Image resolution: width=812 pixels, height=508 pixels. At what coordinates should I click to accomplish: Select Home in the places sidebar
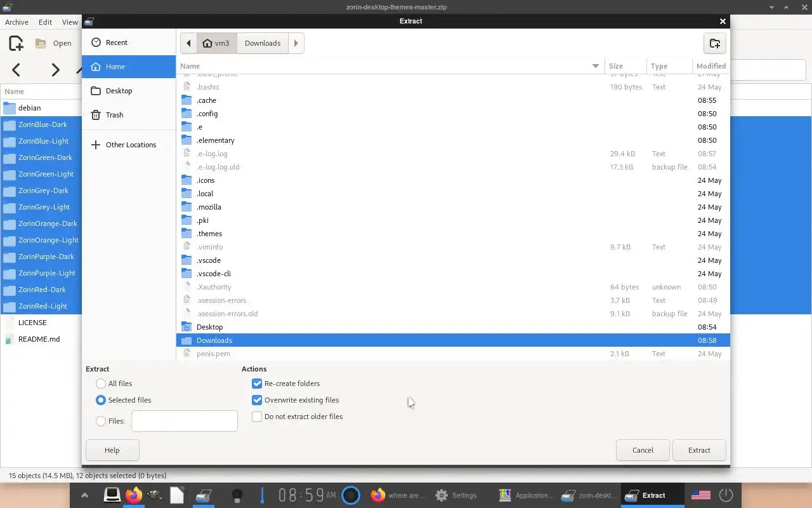coord(129,67)
